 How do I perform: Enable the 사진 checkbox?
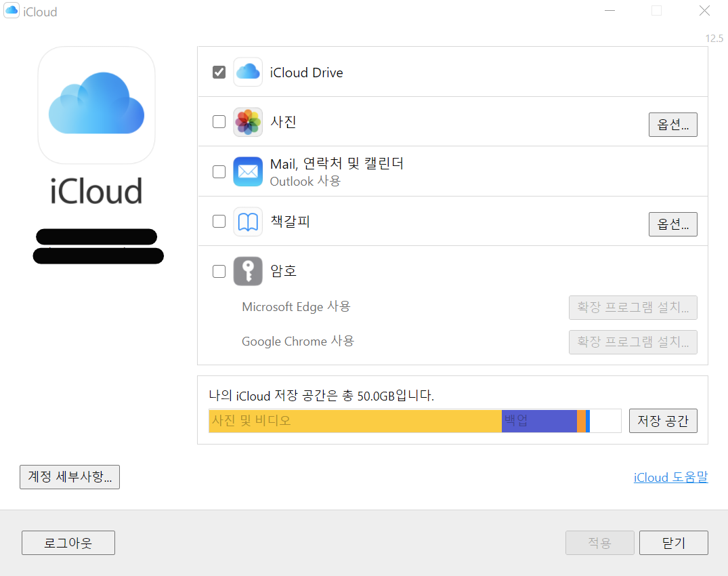(219, 122)
